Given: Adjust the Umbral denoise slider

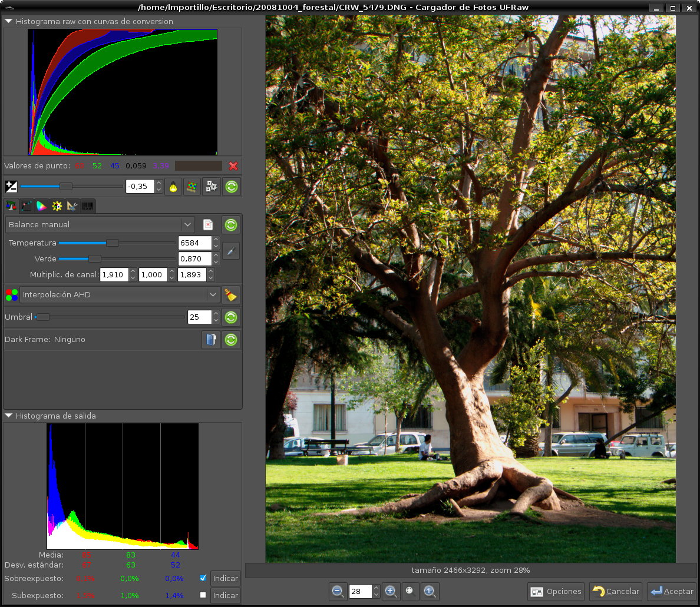Looking at the screenshot, I should (x=110, y=317).
